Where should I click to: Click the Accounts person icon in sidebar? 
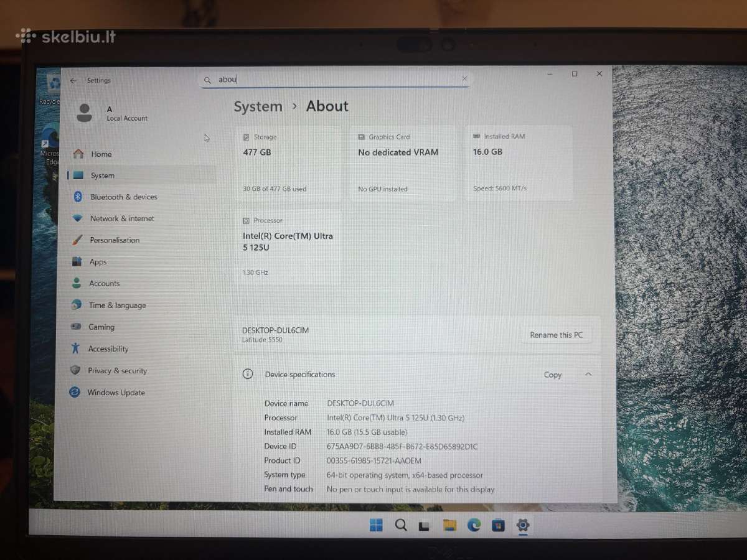tap(77, 283)
